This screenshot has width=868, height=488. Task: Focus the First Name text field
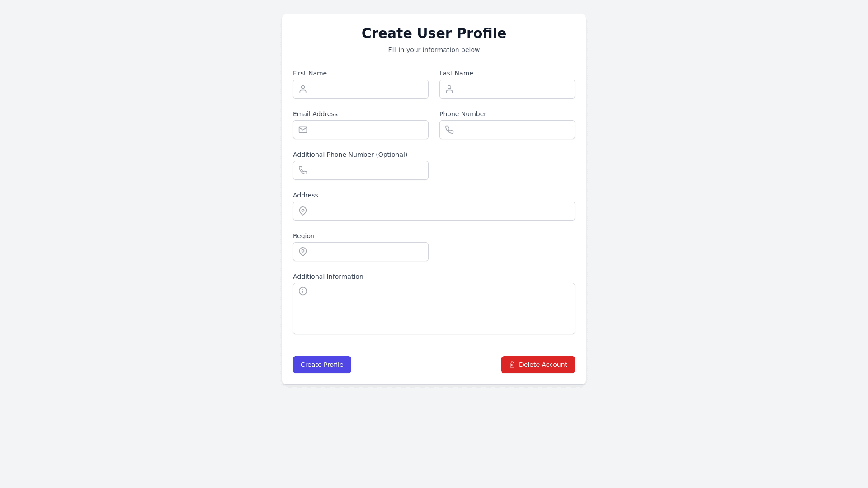coord(368,89)
